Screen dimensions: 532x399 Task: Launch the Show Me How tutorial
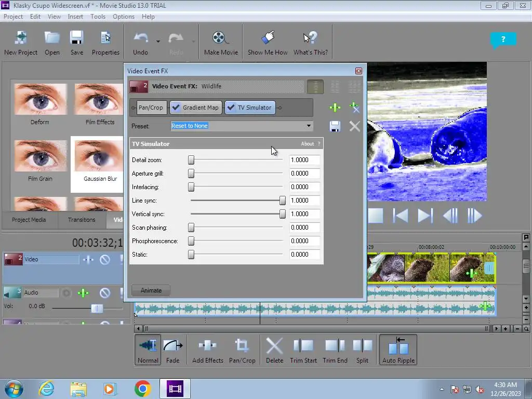pos(268,43)
